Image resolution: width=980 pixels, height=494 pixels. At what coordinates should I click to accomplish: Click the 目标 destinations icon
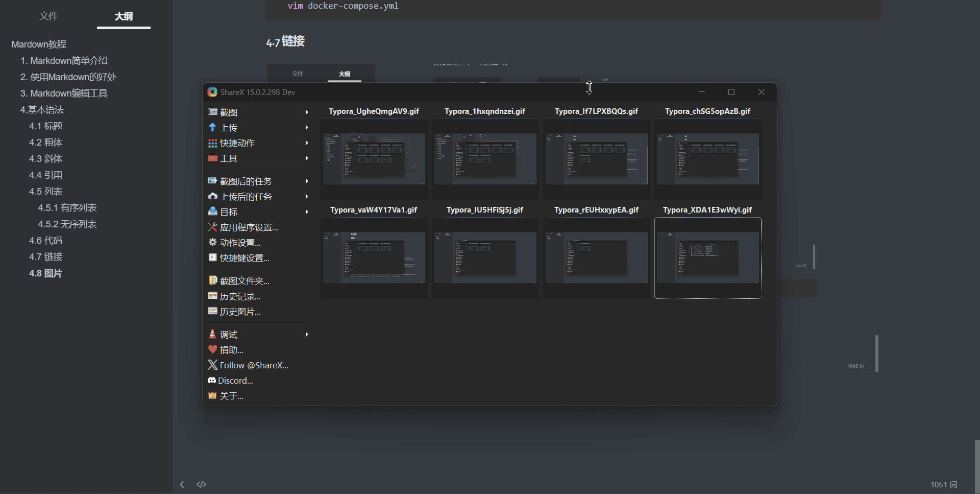[213, 211]
